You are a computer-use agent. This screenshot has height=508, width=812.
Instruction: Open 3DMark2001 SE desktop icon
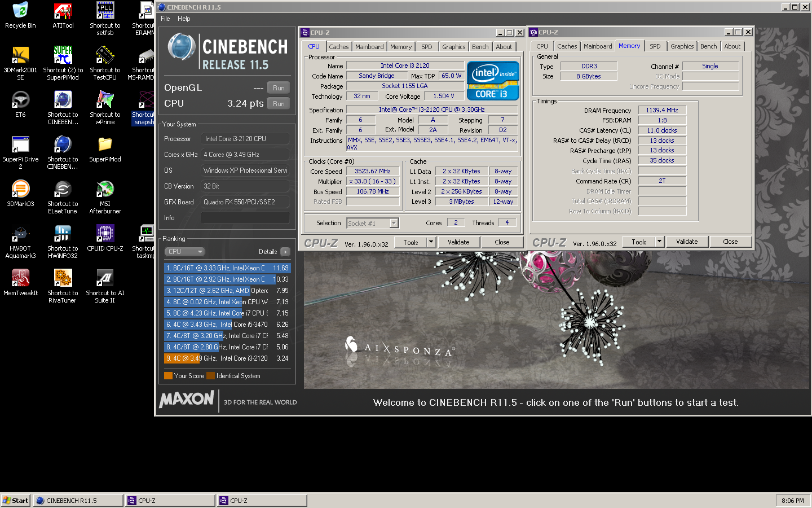[x=20, y=63]
